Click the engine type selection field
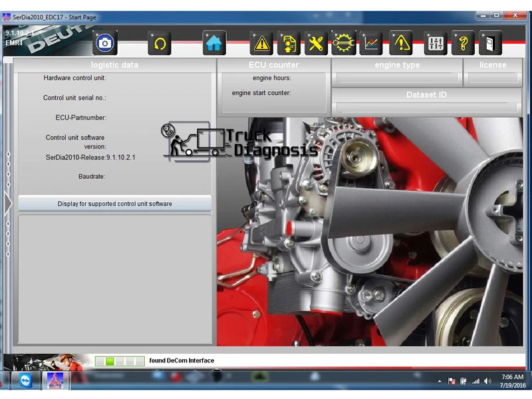The height and width of the screenshot is (399, 532). coord(397,76)
